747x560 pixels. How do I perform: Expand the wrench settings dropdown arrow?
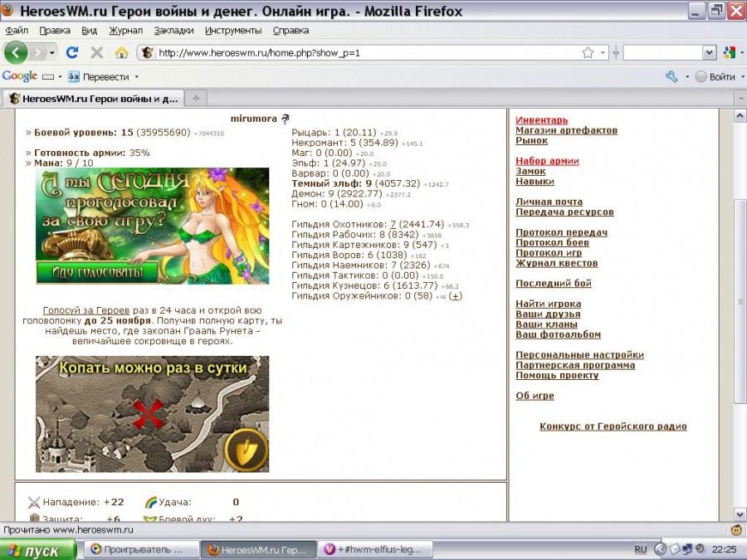[687, 76]
